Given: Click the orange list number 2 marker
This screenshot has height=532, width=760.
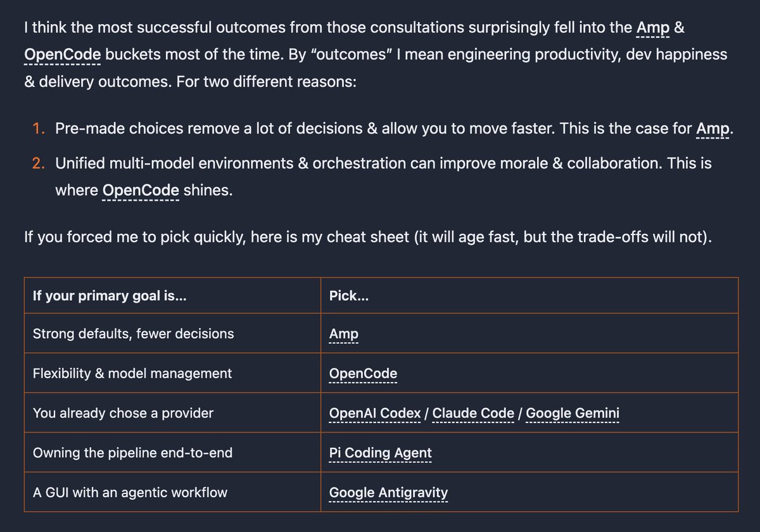Looking at the screenshot, I should 39,163.
